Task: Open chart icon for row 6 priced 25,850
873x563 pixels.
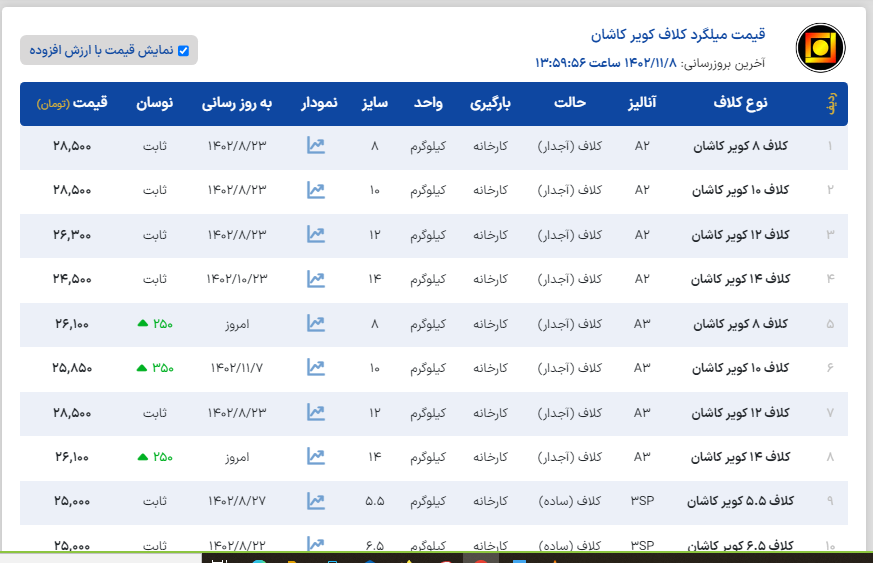Action: [316, 368]
